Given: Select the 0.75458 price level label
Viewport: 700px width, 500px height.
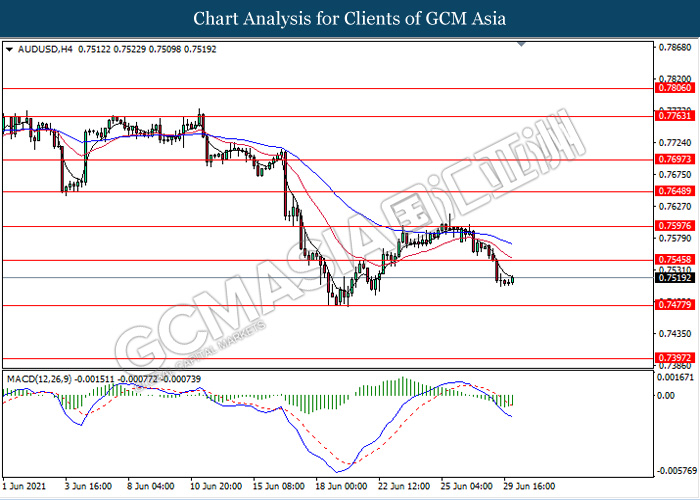Looking at the screenshot, I should click(x=675, y=260).
